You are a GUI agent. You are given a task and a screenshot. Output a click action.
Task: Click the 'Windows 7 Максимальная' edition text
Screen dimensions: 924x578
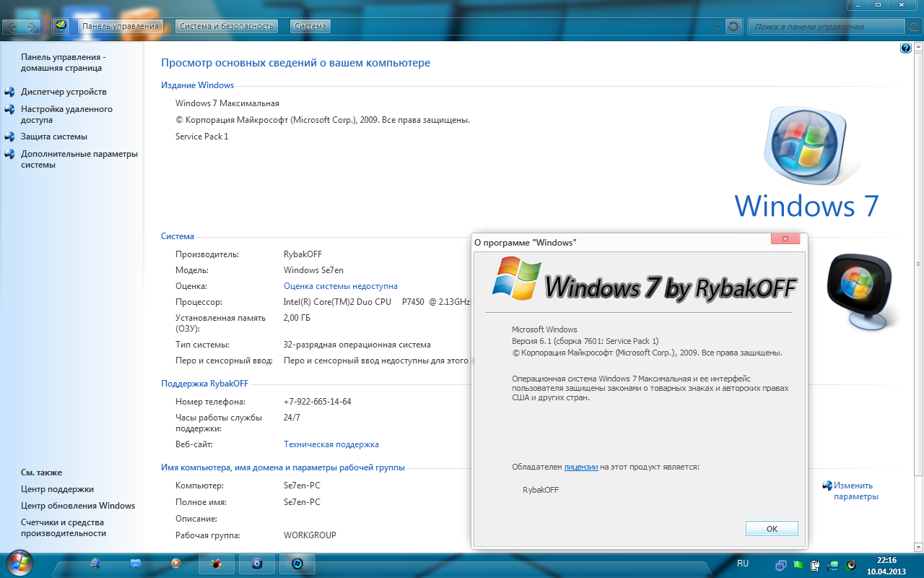click(x=227, y=103)
